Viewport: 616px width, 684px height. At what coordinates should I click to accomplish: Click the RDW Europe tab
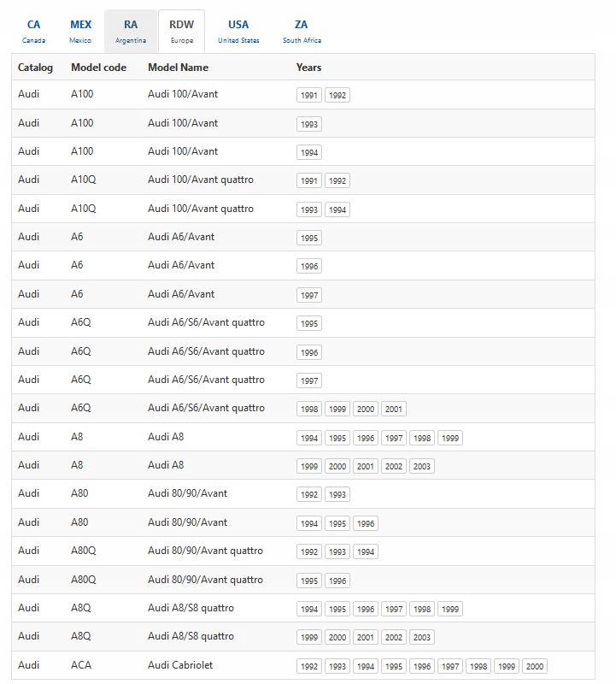pos(181,31)
